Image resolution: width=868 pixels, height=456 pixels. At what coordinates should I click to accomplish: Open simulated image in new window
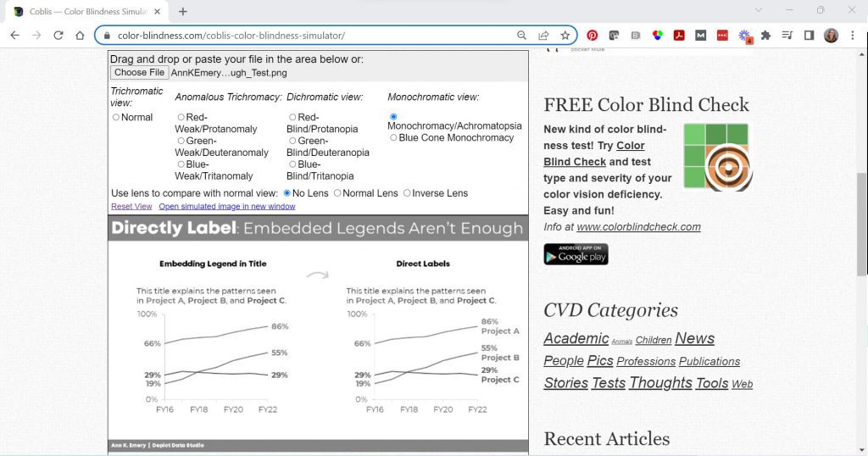[227, 207]
